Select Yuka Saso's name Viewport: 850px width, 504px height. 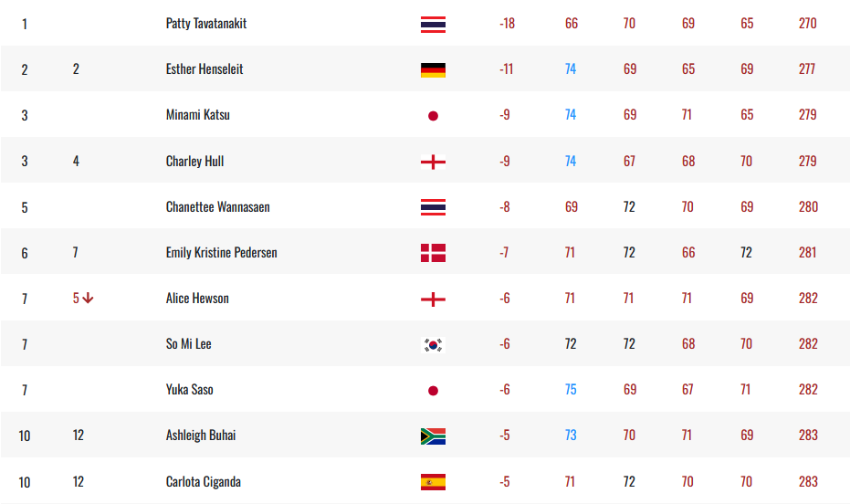[x=189, y=389]
